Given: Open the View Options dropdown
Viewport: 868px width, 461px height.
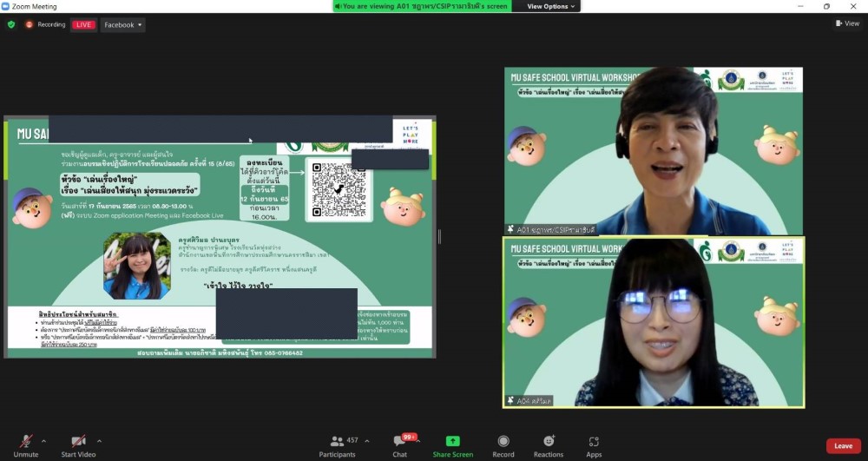Looking at the screenshot, I should tap(551, 6).
